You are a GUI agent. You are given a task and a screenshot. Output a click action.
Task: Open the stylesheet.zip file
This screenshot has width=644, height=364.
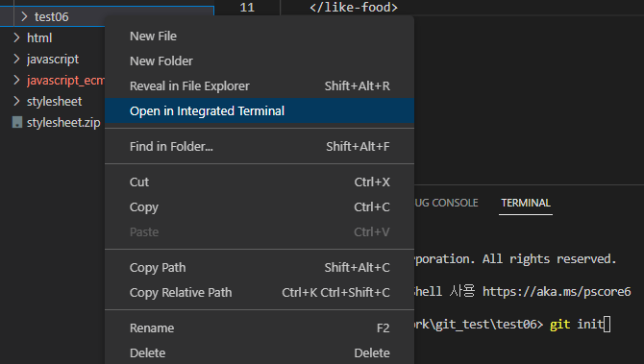53,122
